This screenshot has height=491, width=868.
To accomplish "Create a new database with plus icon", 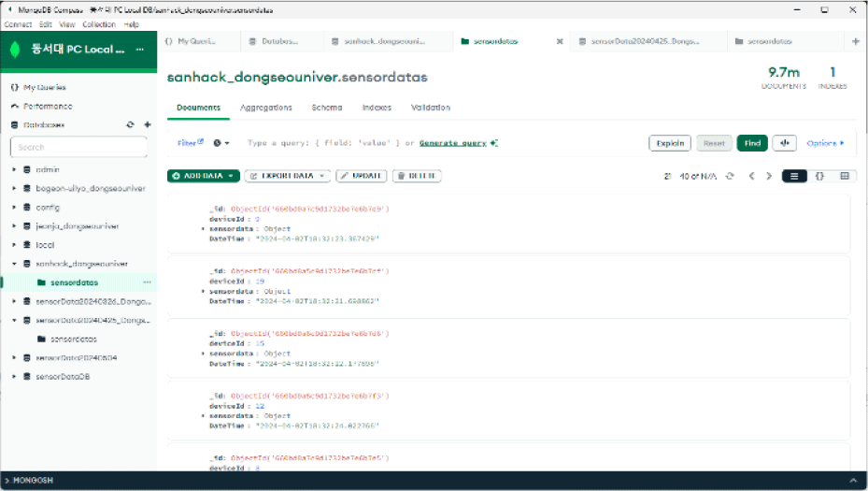I will [x=148, y=124].
